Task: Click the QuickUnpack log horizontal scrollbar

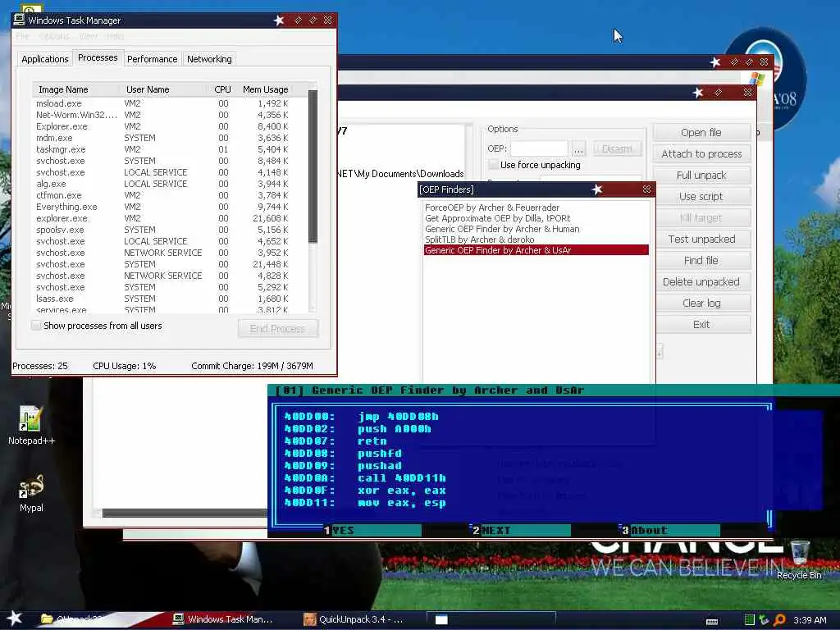Action: pos(185,513)
